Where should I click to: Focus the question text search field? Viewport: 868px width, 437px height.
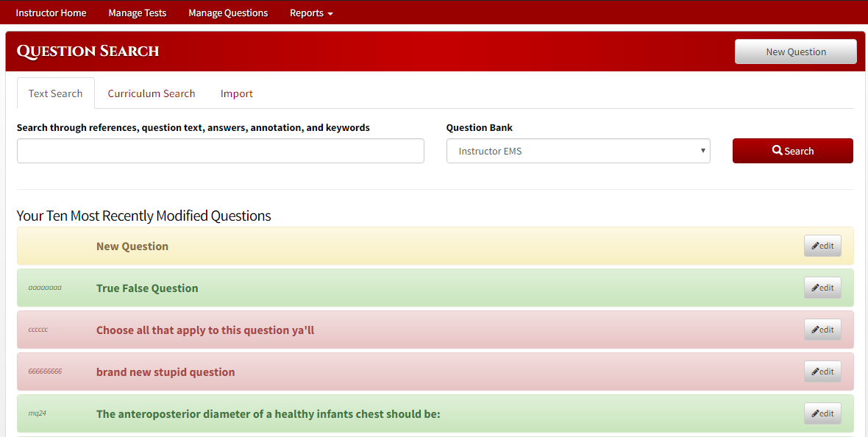click(x=221, y=151)
